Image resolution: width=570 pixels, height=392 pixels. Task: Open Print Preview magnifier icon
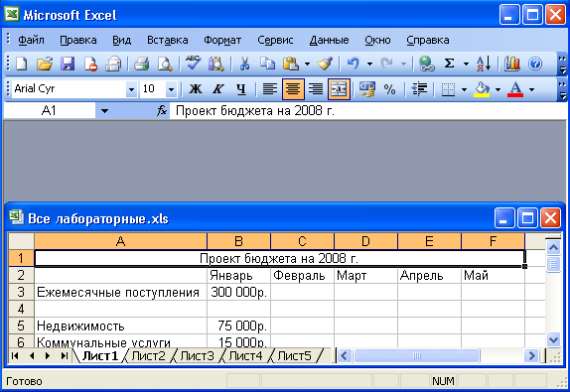click(165, 64)
